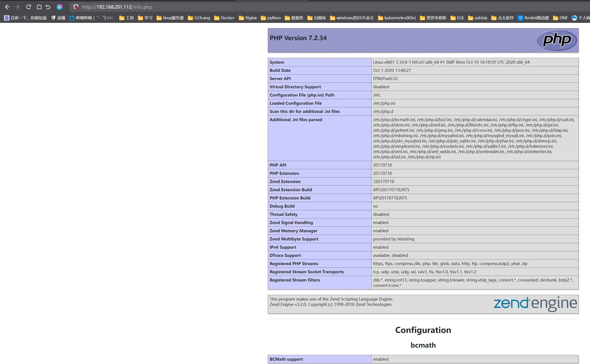
Task: Open the python bookmarks folder
Action: [x=271, y=18]
